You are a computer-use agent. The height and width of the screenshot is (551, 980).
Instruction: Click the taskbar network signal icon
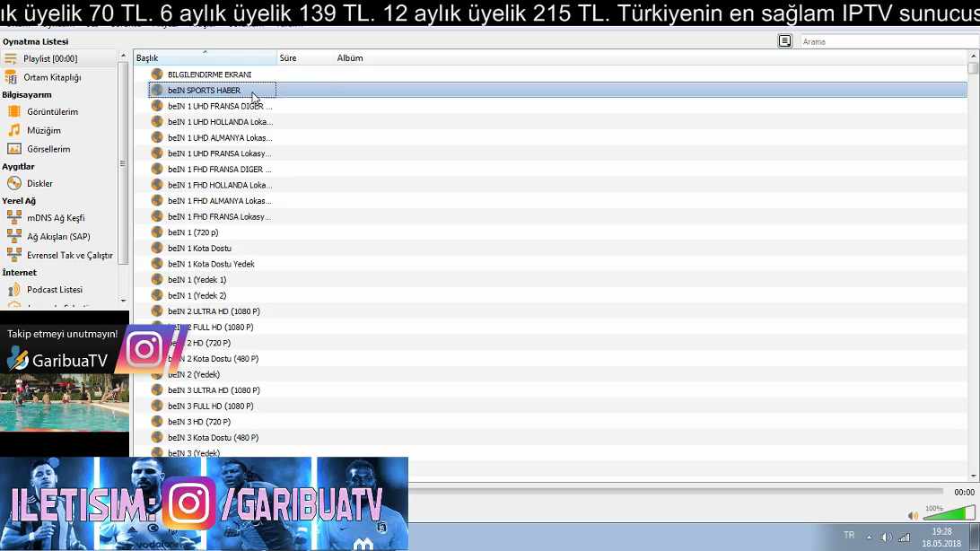click(x=905, y=538)
